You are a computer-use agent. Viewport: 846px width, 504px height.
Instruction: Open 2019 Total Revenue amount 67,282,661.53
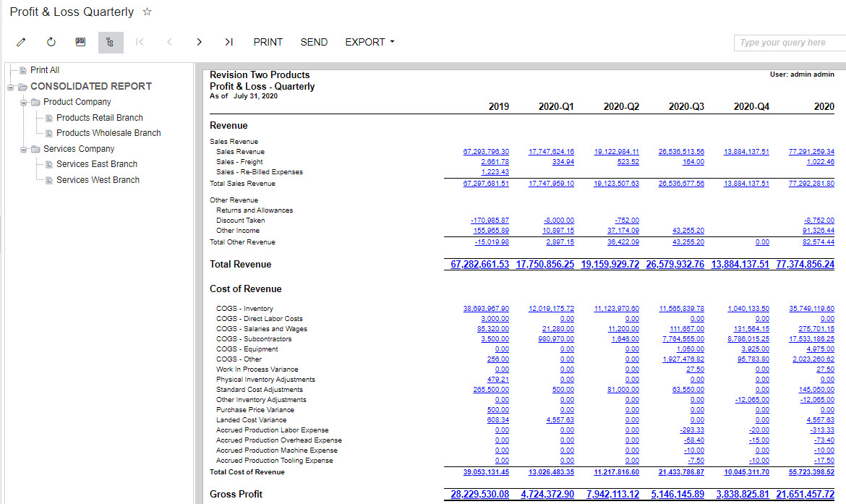pos(479,265)
